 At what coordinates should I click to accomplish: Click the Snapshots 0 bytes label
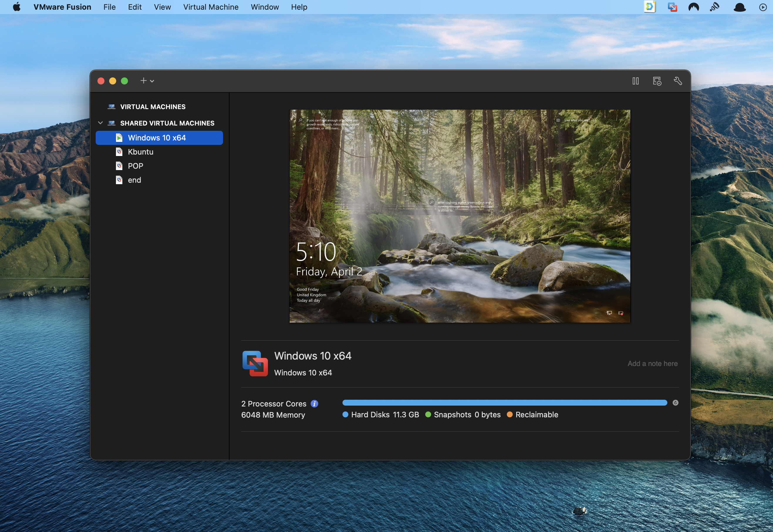coord(467,415)
